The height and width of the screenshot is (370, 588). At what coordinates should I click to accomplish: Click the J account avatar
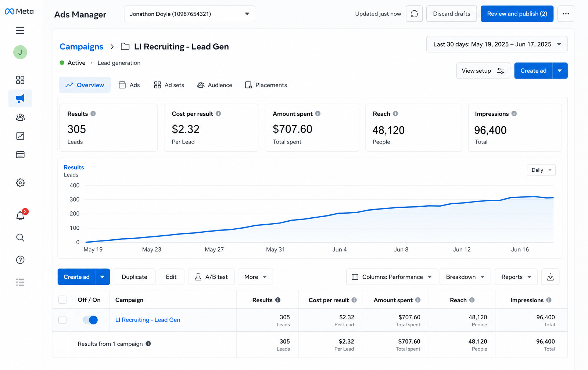point(20,52)
